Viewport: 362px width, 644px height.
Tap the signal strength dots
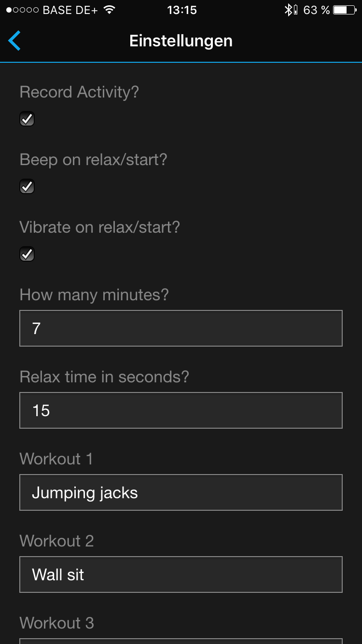tap(22, 10)
